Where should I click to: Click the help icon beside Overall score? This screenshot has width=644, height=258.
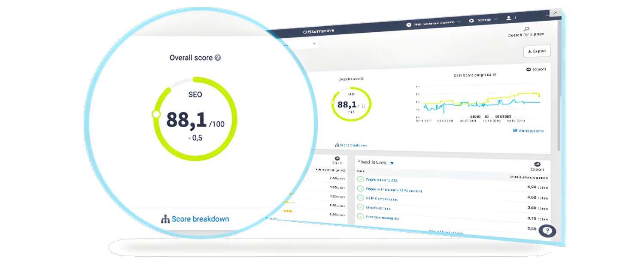tap(218, 58)
